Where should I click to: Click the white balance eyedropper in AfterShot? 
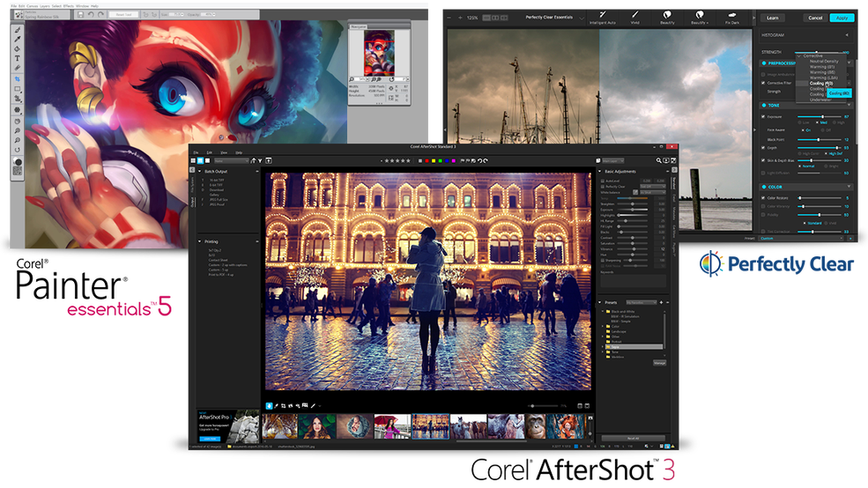click(635, 192)
